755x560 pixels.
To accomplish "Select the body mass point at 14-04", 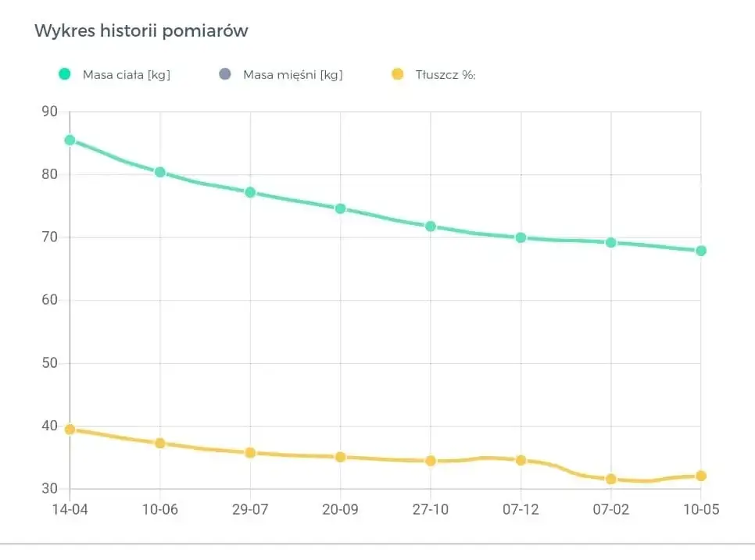I will click(x=70, y=141).
